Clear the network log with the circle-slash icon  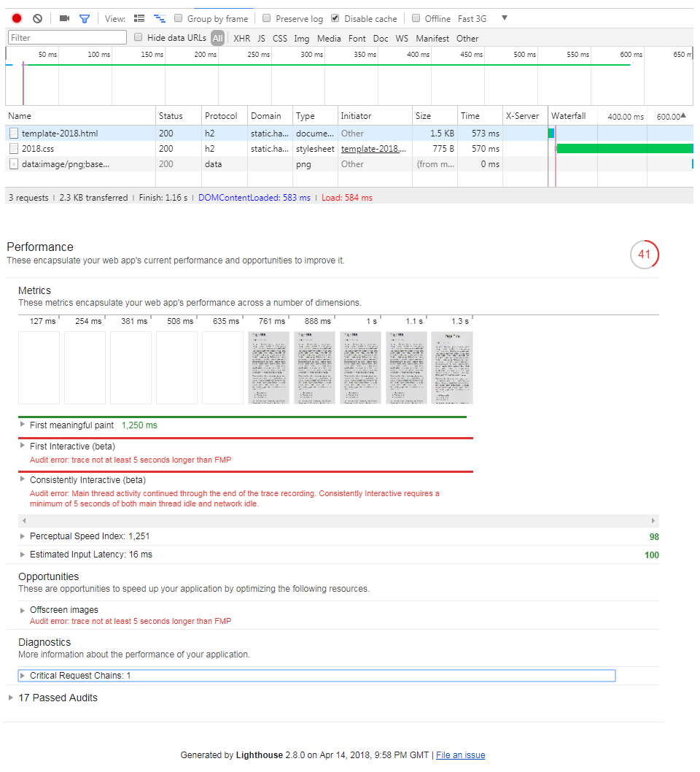37,19
